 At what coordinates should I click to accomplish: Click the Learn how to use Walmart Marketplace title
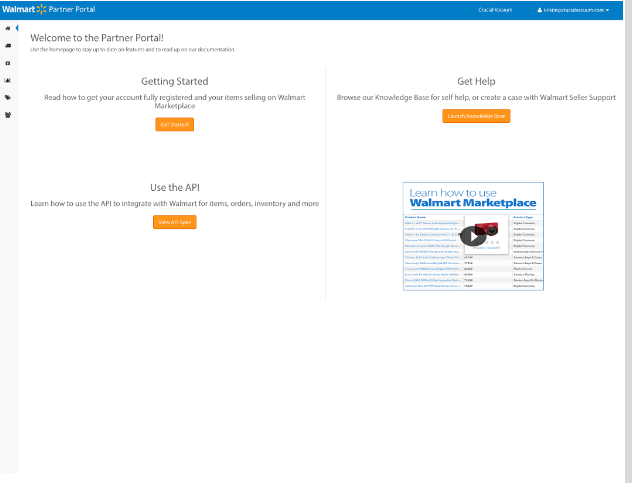tap(473, 198)
